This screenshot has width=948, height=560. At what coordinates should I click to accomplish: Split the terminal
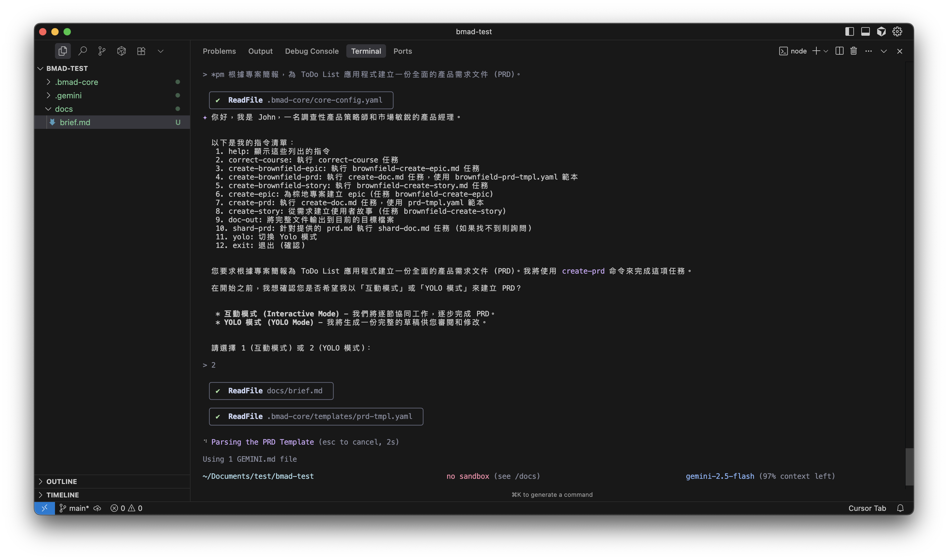click(839, 51)
